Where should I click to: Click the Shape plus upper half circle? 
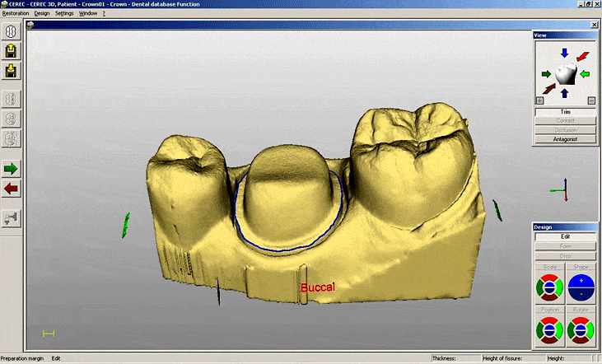coord(581,282)
